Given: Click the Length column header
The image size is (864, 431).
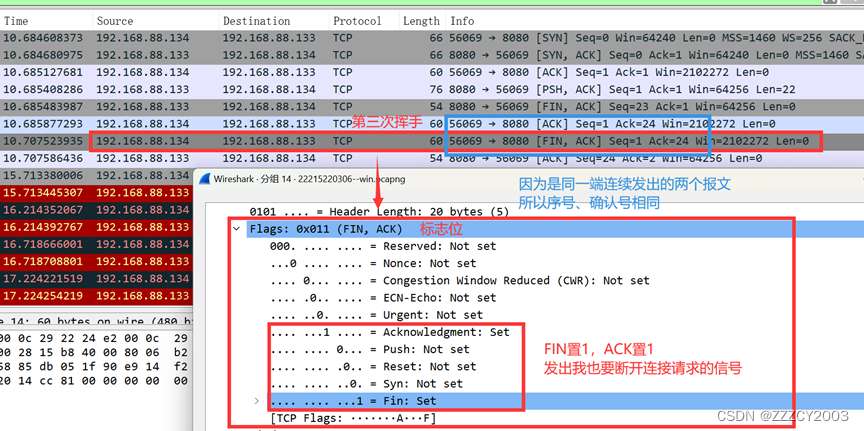Looking at the screenshot, I should pyautogui.click(x=420, y=21).
